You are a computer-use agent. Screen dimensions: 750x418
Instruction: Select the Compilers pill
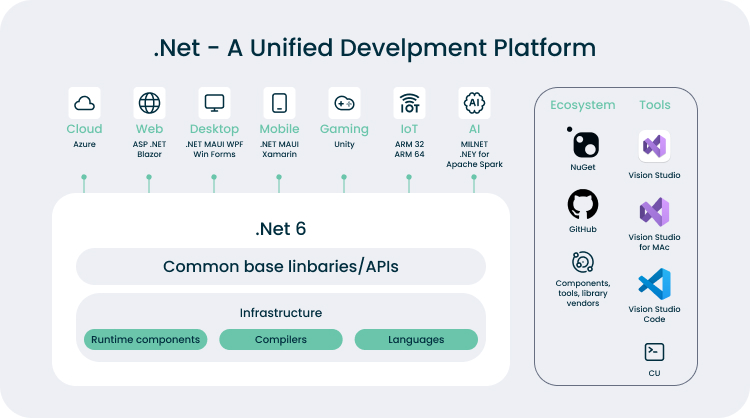pyautogui.click(x=281, y=340)
